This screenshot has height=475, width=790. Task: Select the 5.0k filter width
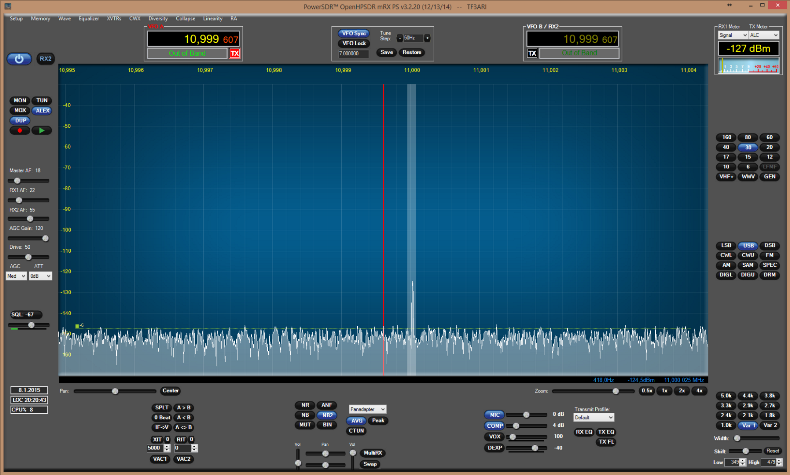click(x=726, y=396)
